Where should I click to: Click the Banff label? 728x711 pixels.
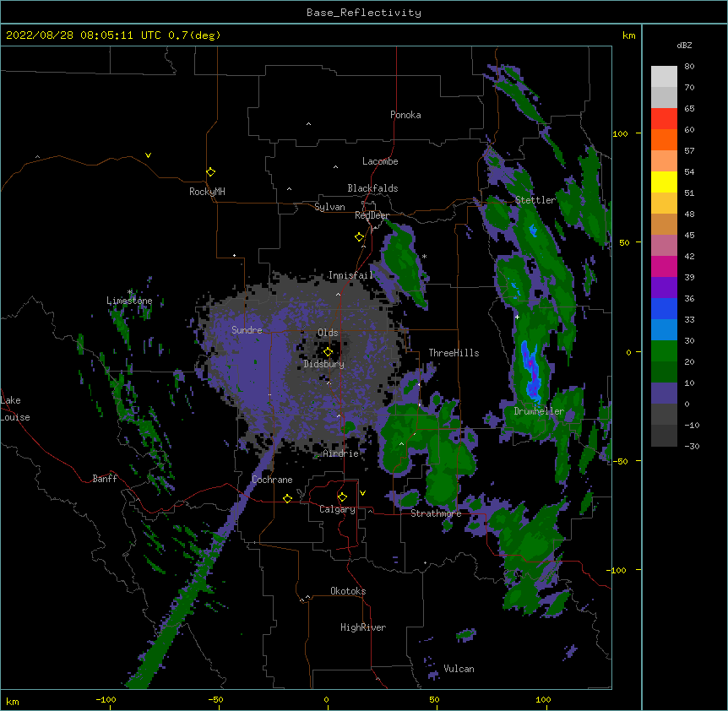[x=105, y=479]
